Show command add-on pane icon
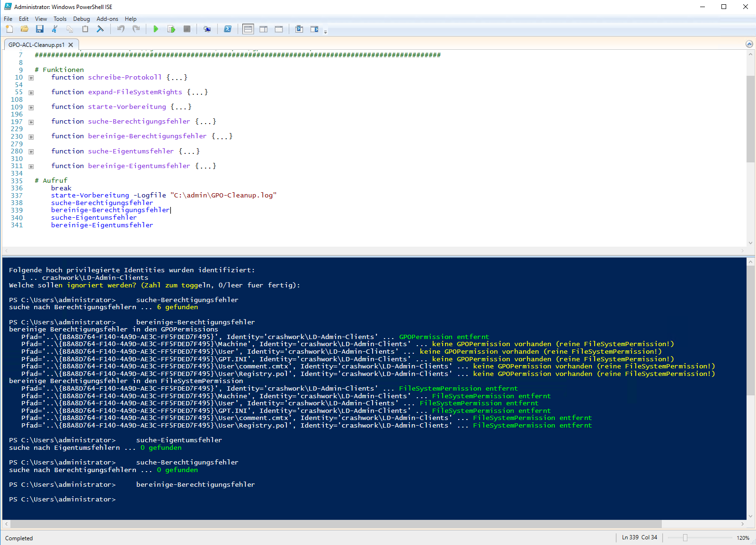 coord(314,29)
